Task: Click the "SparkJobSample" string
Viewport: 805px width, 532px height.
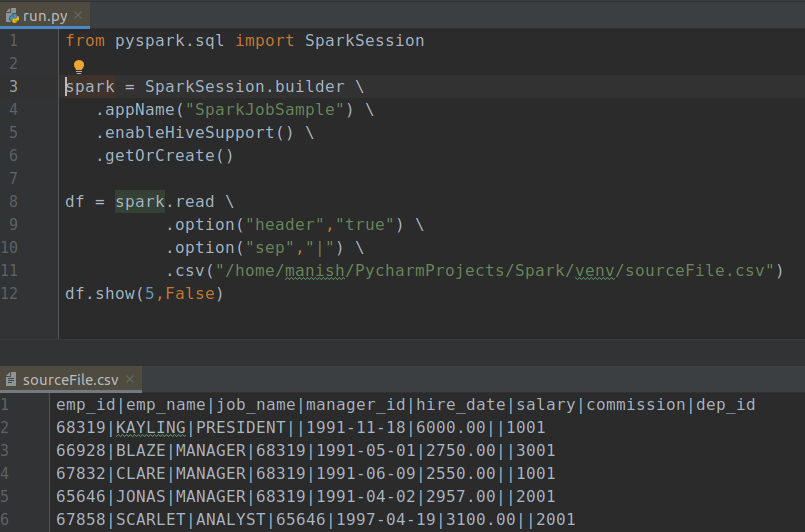Action: pos(265,109)
